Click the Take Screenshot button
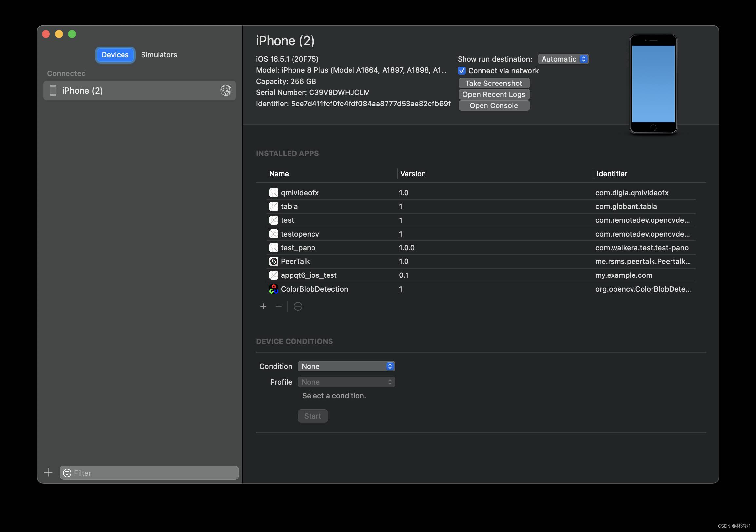Image resolution: width=756 pixels, height=532 pixels. pos(494,83)
